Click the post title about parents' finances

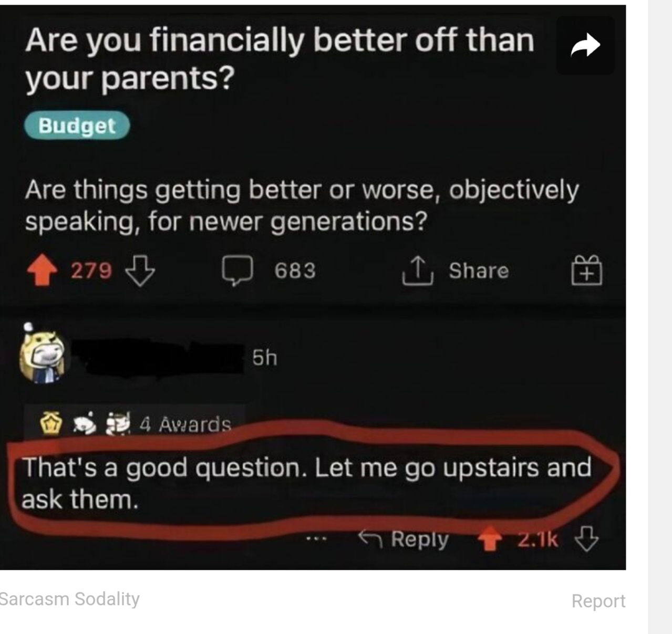click(280, 59)
